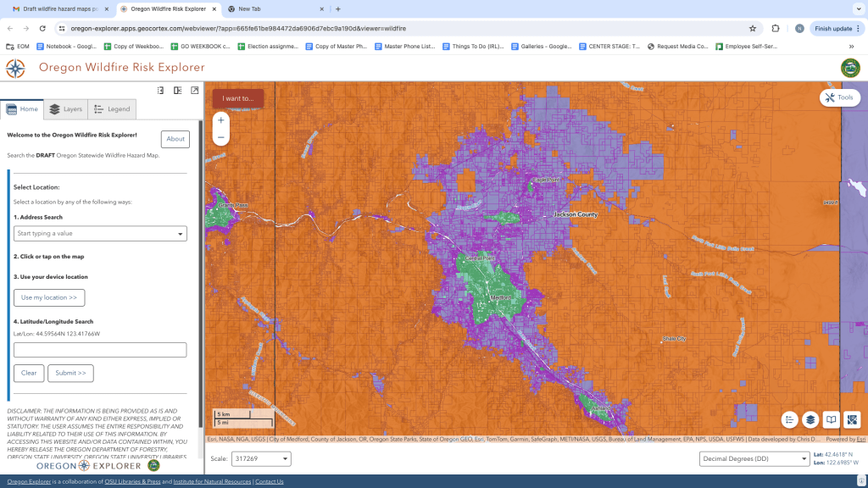Reload the current page
This screenshot has height=488, width=868.
[42, 28]
